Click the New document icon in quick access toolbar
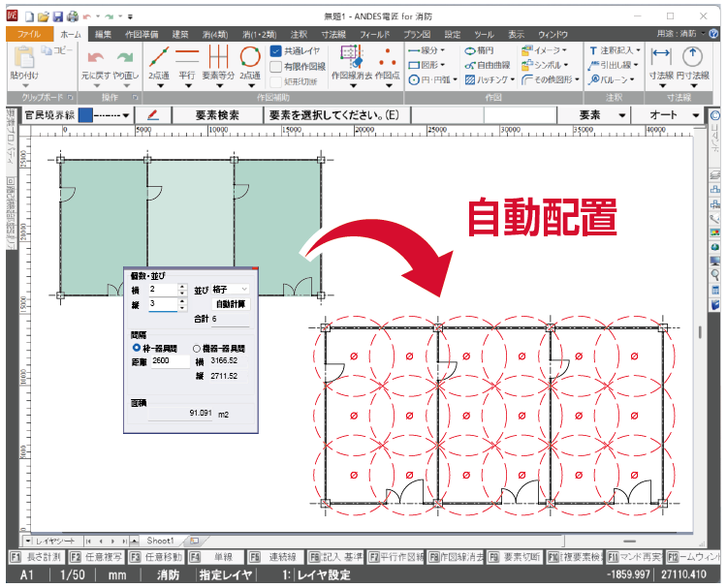727x588 pixels. [30, 17]
